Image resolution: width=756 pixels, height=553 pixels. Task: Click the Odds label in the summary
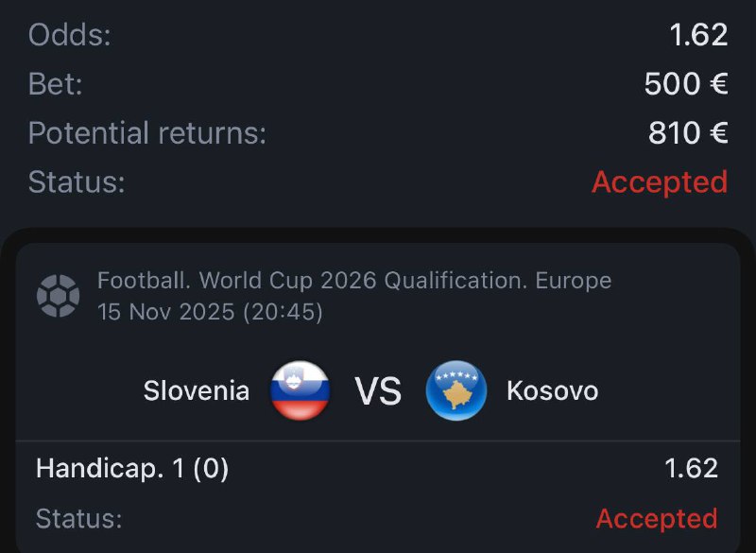point(70,35)
